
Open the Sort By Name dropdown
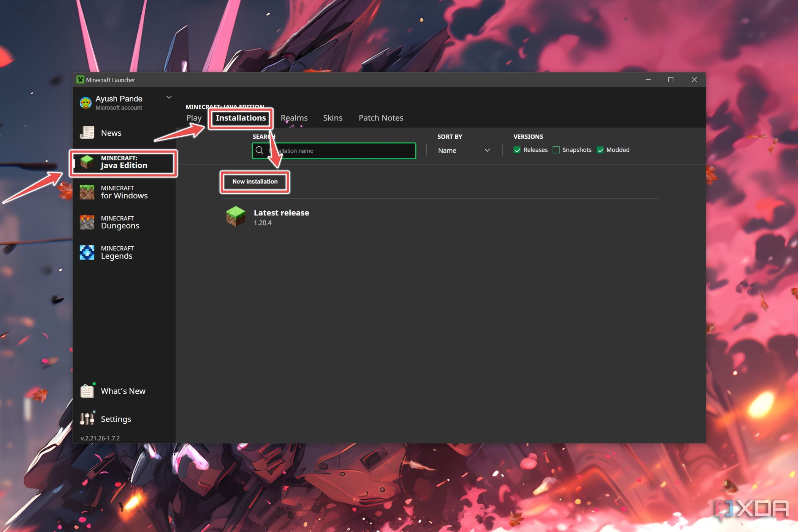coord(464,150)
